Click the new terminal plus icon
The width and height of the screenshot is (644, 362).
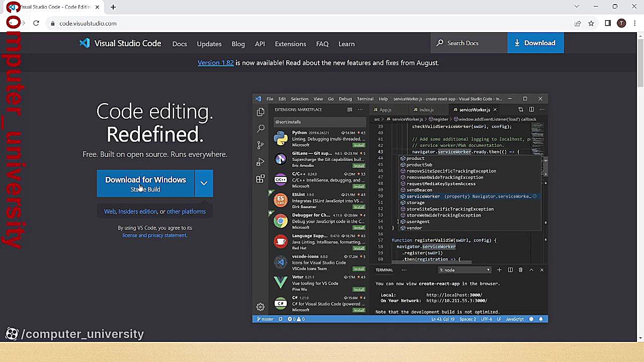point(499,270)
